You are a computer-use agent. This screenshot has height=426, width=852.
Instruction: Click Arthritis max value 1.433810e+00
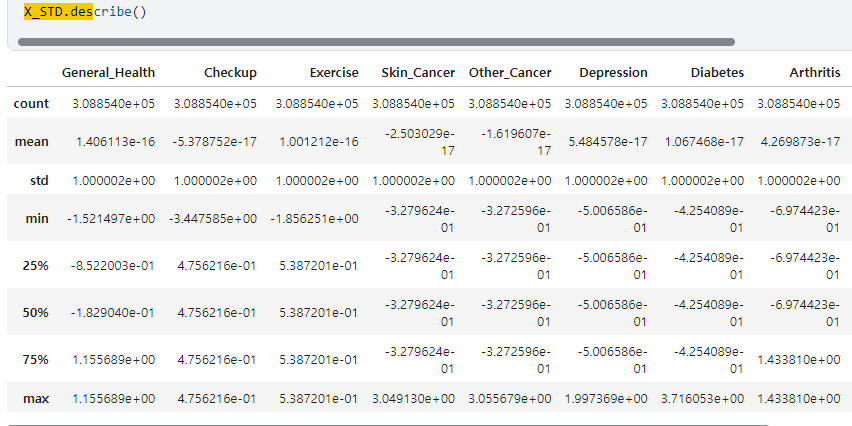click(x=799, y=399)
